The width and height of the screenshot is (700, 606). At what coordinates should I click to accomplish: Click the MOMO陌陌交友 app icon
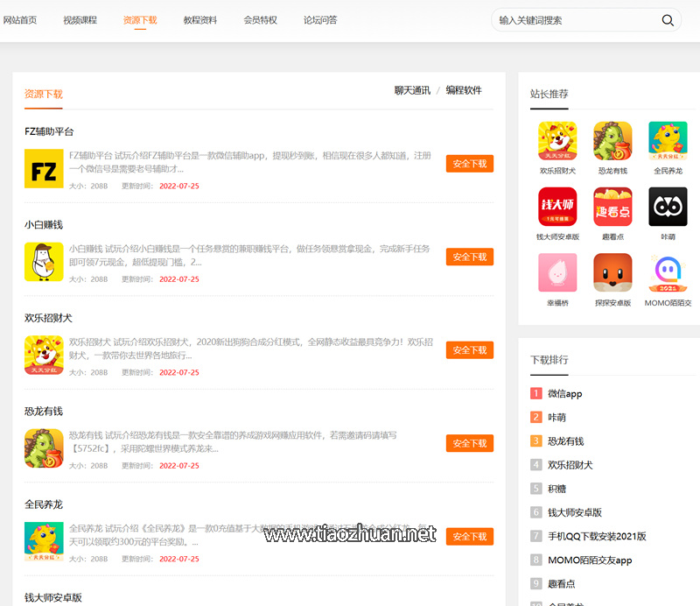click(x=668, y=272)
